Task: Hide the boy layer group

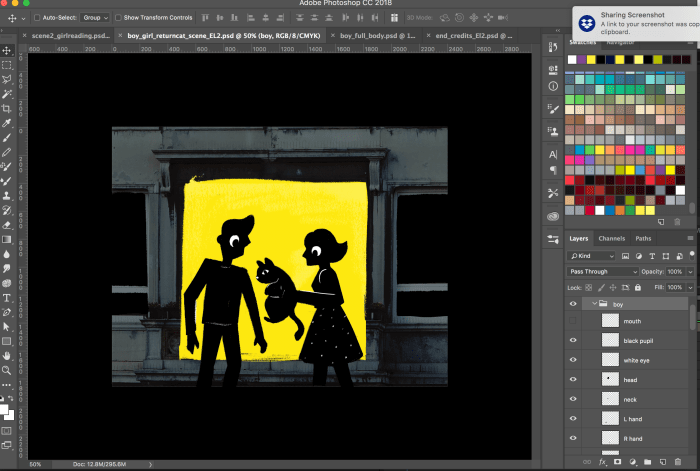Action: (x=573, y=304)
